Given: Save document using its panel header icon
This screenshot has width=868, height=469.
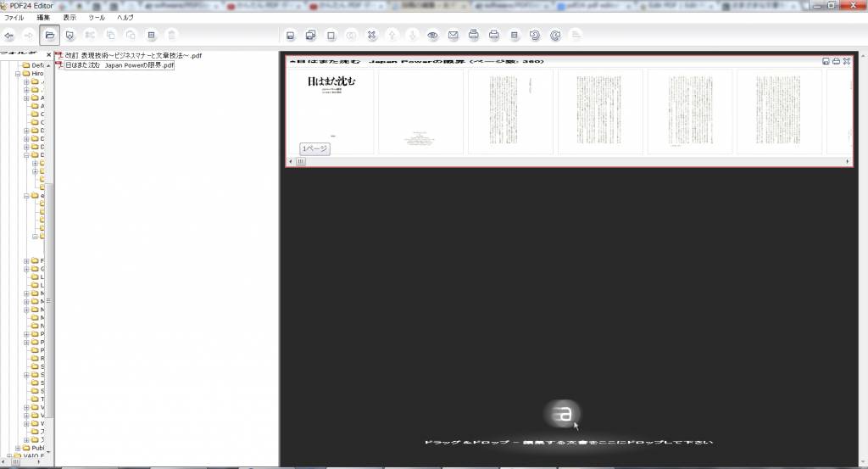Looking at the screenshot, I should click(826, 61).
